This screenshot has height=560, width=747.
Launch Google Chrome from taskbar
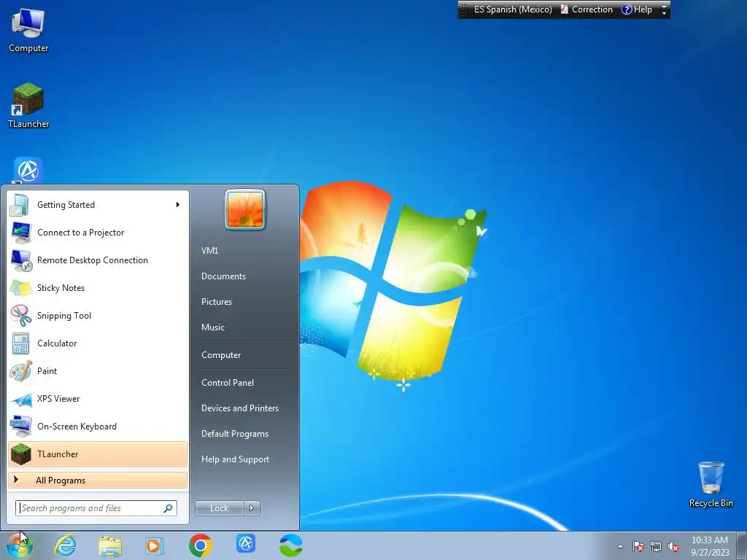pos(200,545)
